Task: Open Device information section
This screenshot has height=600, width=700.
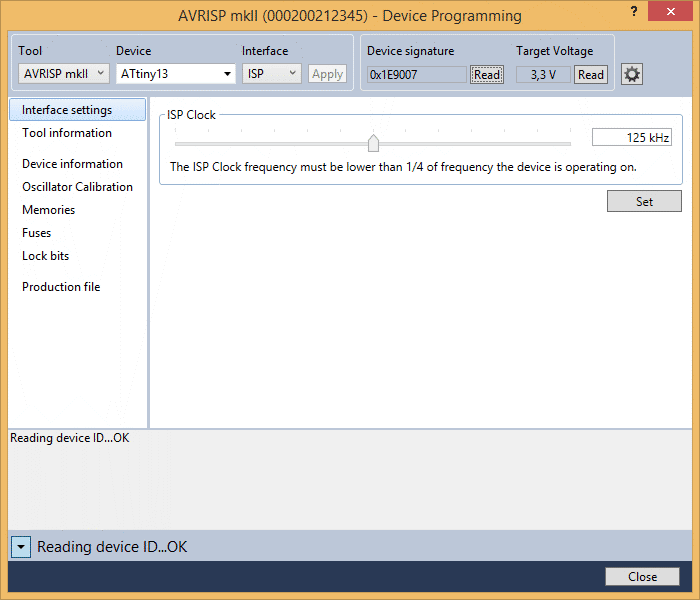Action: 72,164
